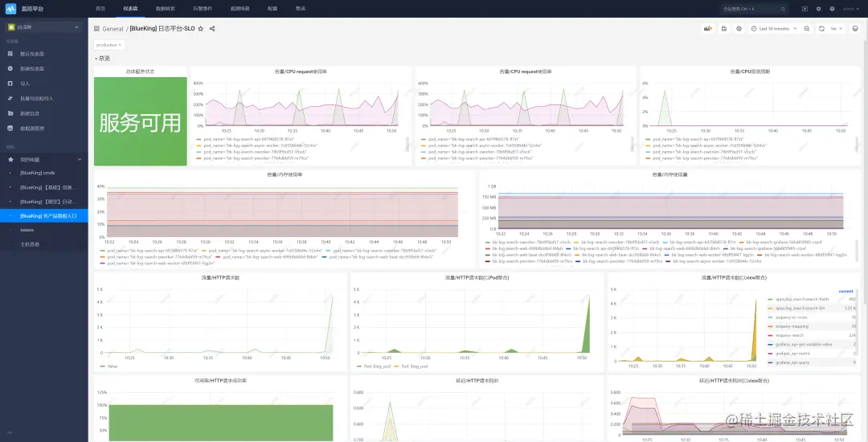Open the production variable dropdown

(109, 45)
